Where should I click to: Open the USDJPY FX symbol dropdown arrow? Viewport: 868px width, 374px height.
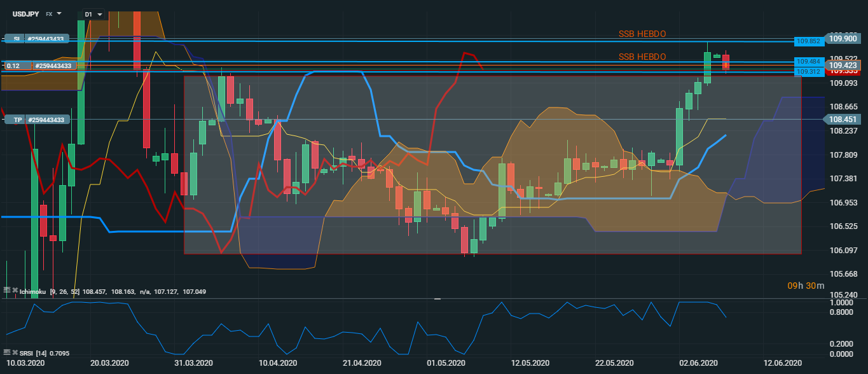click(x=59, y=13)
